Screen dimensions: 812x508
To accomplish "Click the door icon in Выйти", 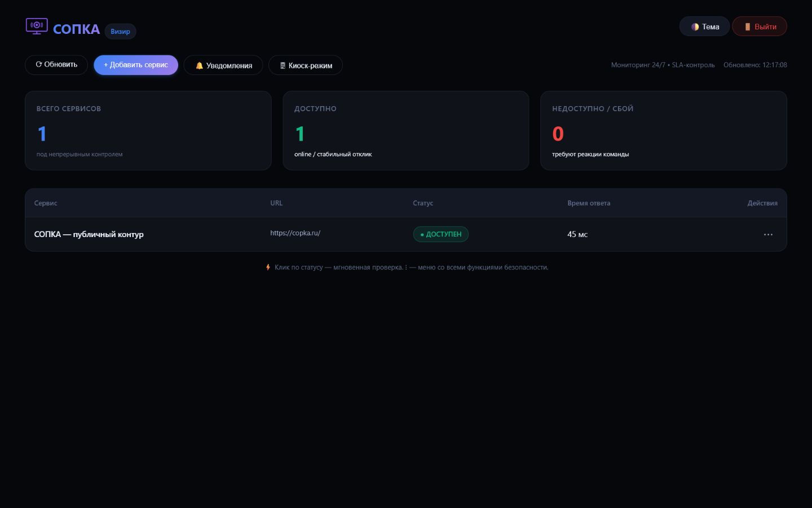I will click(747, 27).
